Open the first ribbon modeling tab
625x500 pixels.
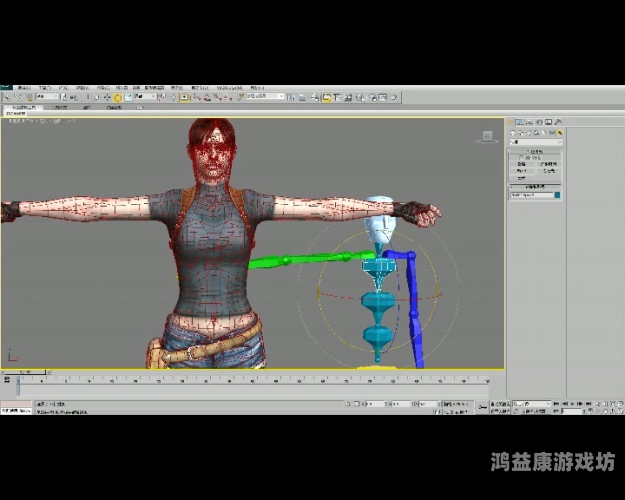pos(22,107)
